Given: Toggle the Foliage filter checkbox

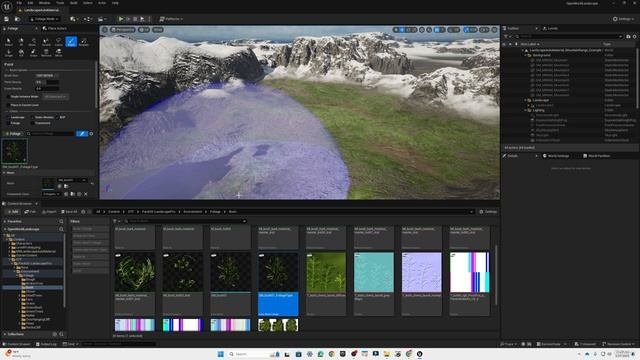Looking at the screenshot, I should pos(8,123).
